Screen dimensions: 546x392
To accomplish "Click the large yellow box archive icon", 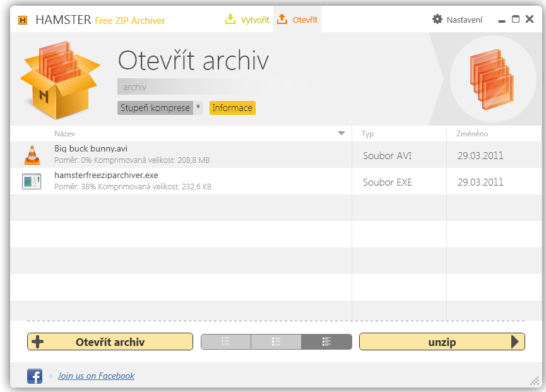I will click(x=60, y=80).
